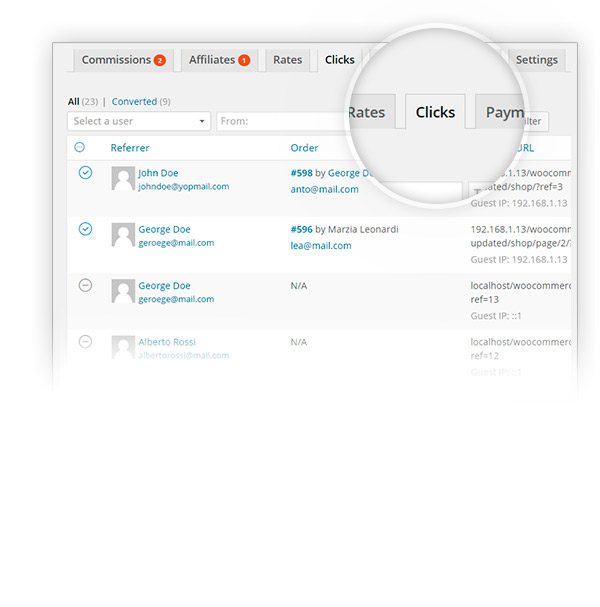Switch to the Rates tab
This screenshot has width=600, height=607.
[287, 60]
